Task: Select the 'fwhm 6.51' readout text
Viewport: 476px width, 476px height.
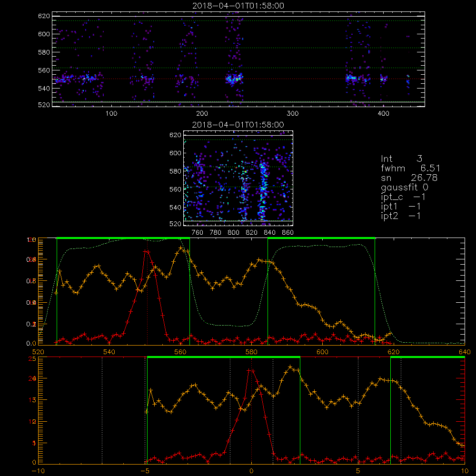Action: point(410,168)
